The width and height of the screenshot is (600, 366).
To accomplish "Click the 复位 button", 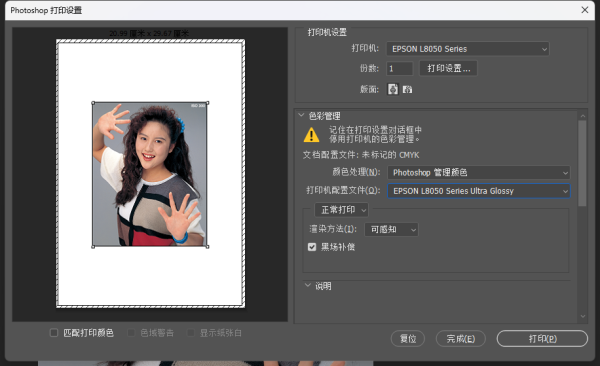I will click(408, 338).
